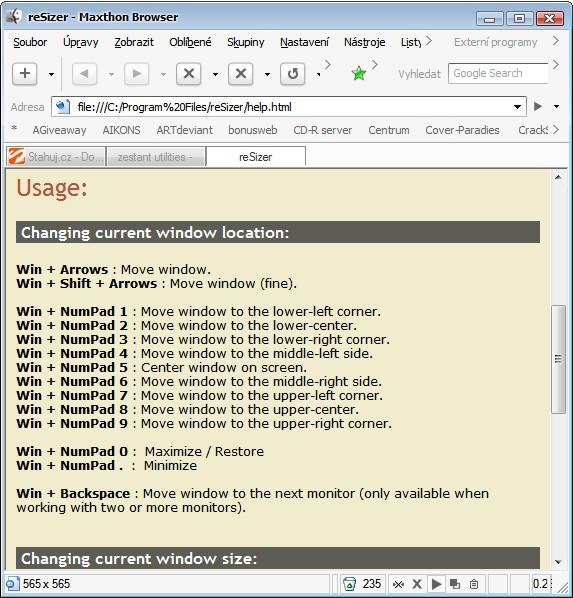Click the Go arrow beside the address bar
The width and height of the screenshot is (573, 598).
(x=538, y=106)
